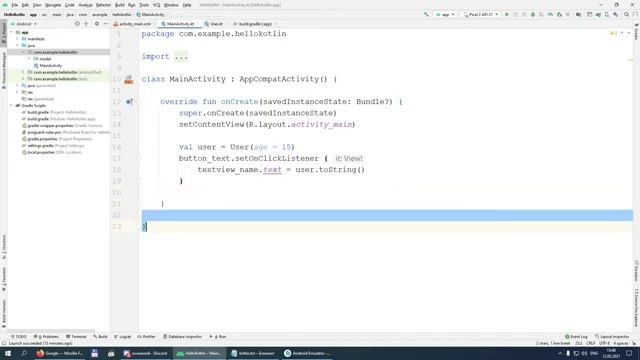Screen dimensions: 640x360
Task: Open the Build menu
Action: point(120,5)
